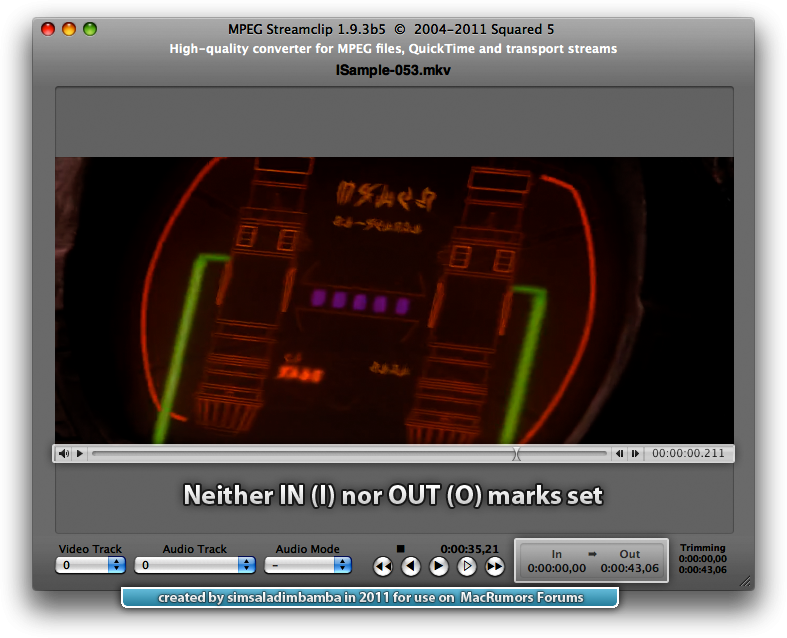This screenshot has width=787, height=638.
Task: Zoom the window with green button
Action: tap(90, 29)
